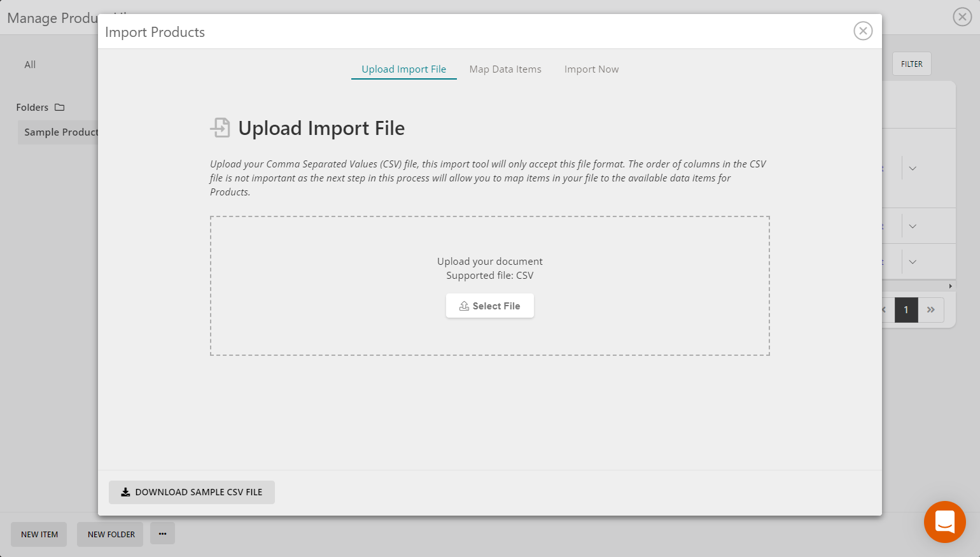
Task: Expand the third product row chevron
Action: click(913, 262)
